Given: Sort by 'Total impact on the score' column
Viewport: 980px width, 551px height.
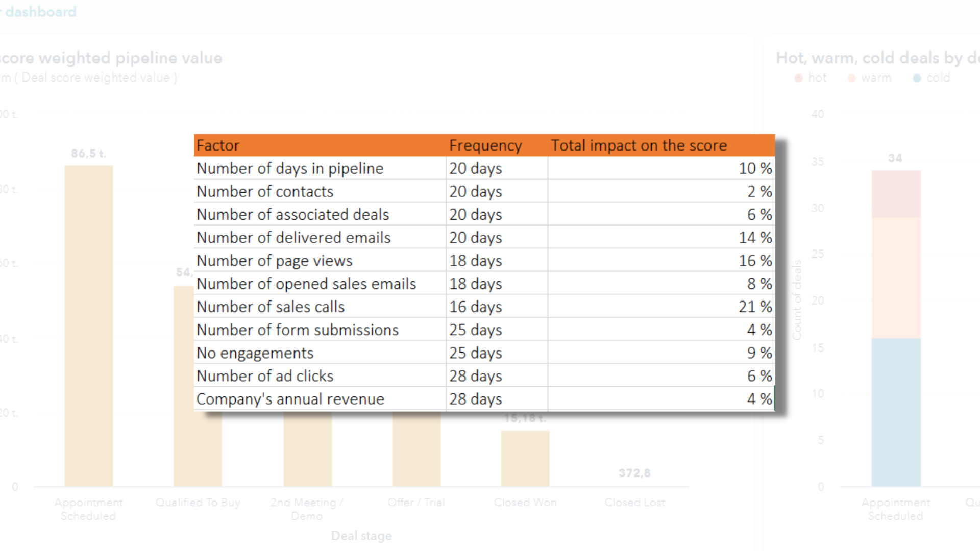Looking at the screenshot, I should [x=639, y=145].
